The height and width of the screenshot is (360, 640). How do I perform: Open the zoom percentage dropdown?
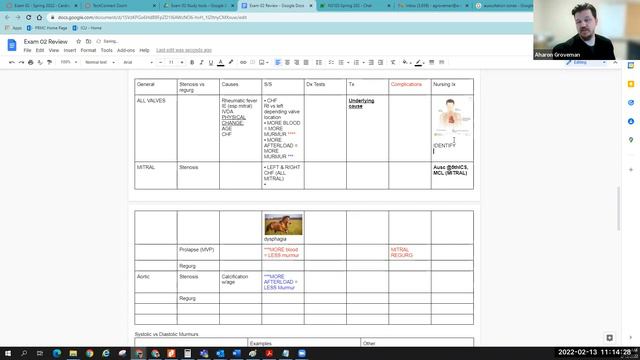69,62
